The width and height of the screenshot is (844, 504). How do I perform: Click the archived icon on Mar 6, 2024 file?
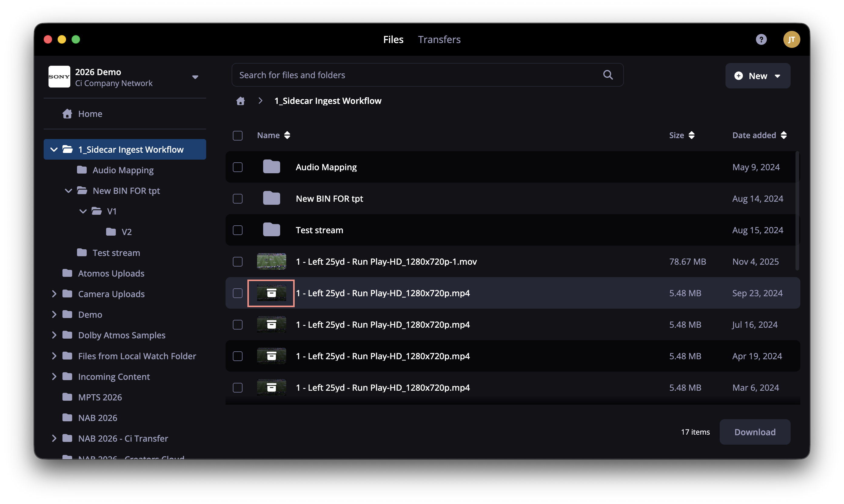click(x=271, y=387)
